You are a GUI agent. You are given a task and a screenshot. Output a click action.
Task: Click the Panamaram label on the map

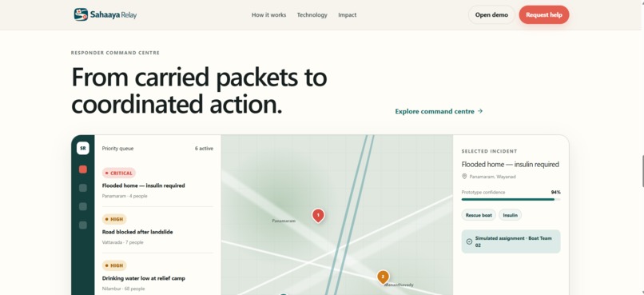(x=284, y=221)
